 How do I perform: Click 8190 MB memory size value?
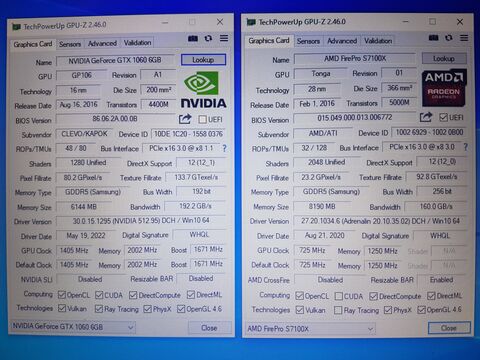pos(322,207)
